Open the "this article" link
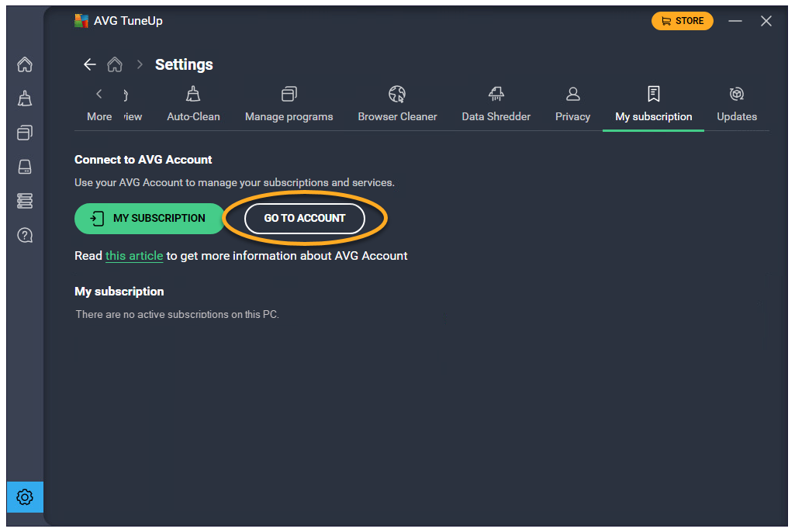 pyautogui.click(x=134, y=256)
